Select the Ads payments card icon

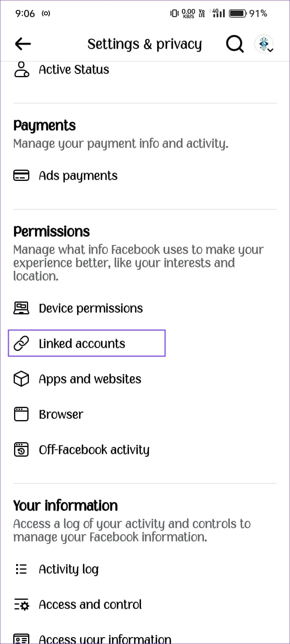pyautogui.click(x=21, y=175)
